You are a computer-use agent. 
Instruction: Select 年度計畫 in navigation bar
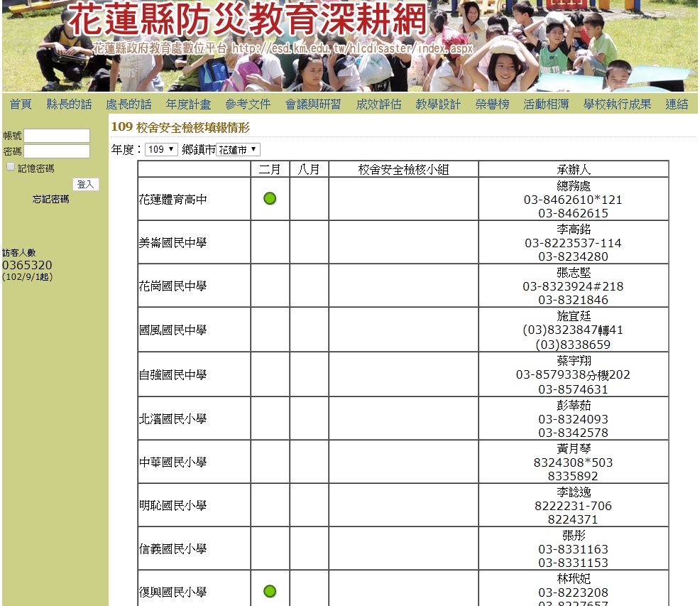point(188,104)
